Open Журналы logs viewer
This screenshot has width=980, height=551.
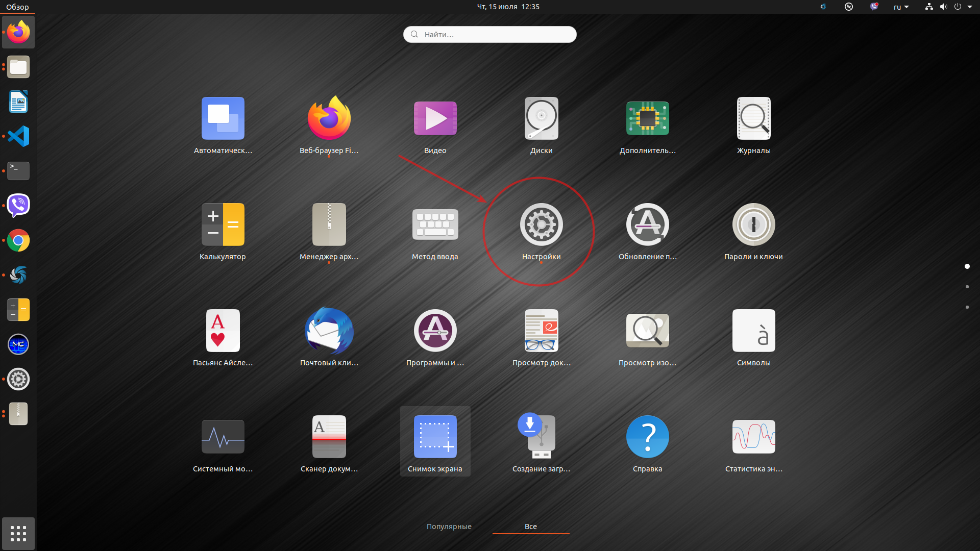pos(753,119)
